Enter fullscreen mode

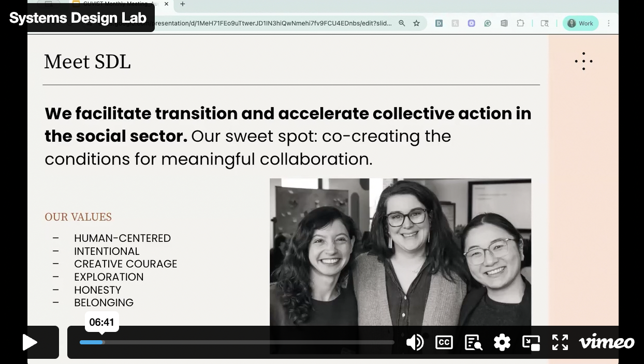[560, 342]
